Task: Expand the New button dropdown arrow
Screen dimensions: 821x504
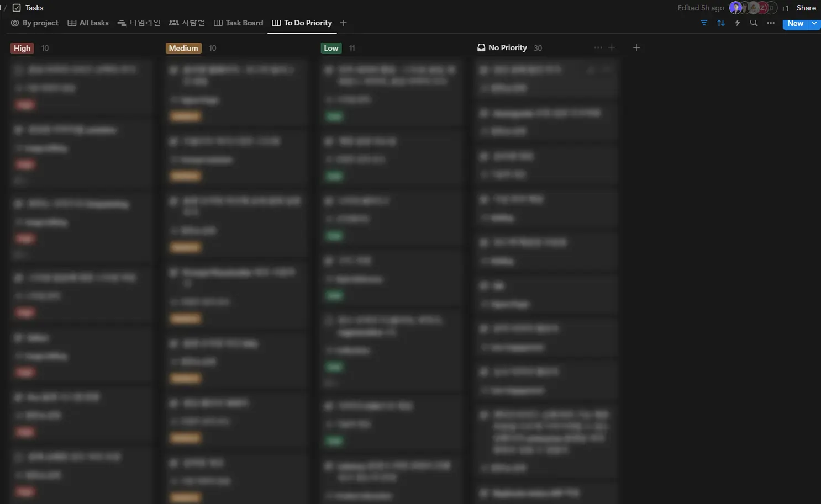Action: click(814, 23)
